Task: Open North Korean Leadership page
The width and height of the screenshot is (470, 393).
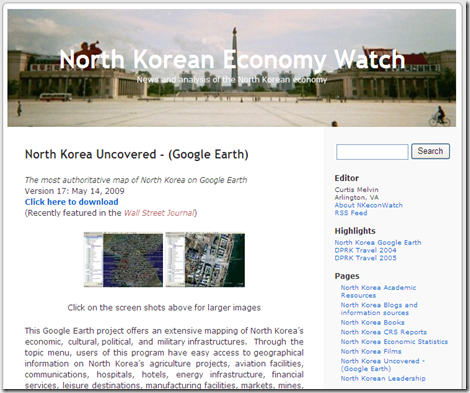Action: (383, 378)
